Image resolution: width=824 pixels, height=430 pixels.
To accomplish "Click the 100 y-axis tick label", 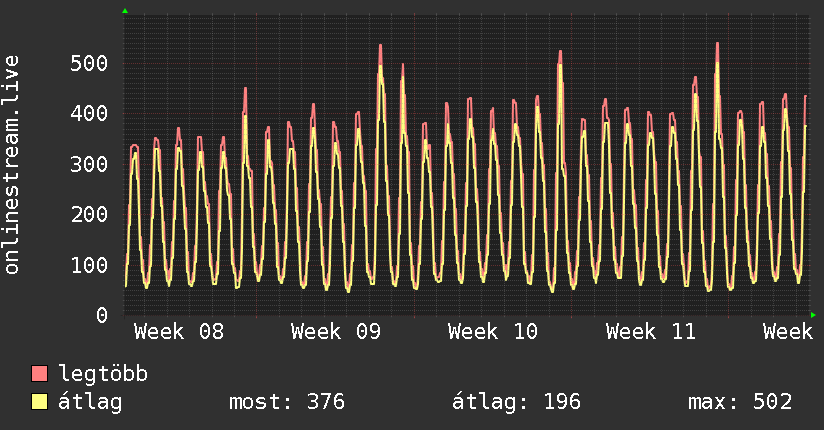I will pos(89,265).
